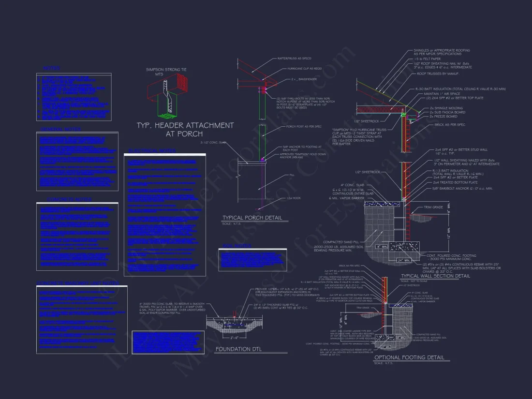Select the "TYPICAL PORCH DETAIL" title
This screenshot has width=532, height=399.
point(252,218)
